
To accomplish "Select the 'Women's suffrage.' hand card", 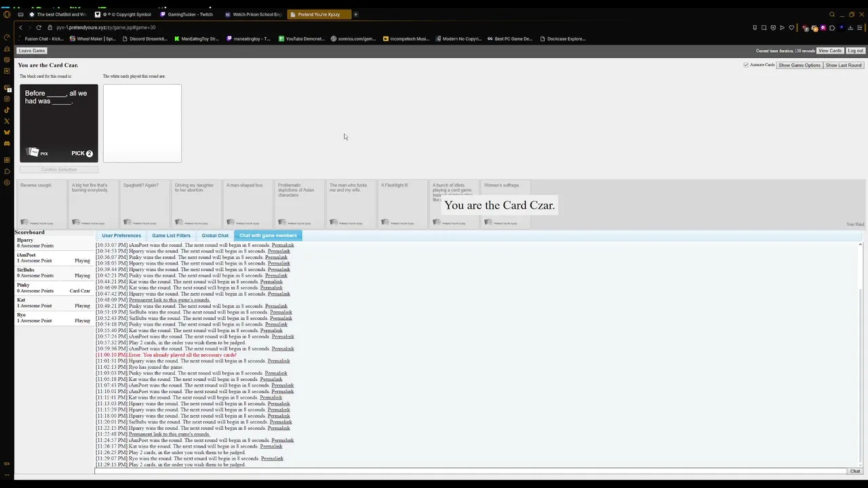I will point(505,204).
